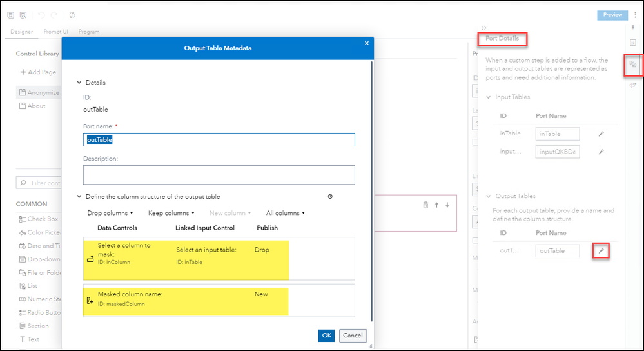This screenshot has width=644, height=351.
Task: Click the Drop-down control in the library
Action: point(40,259)
